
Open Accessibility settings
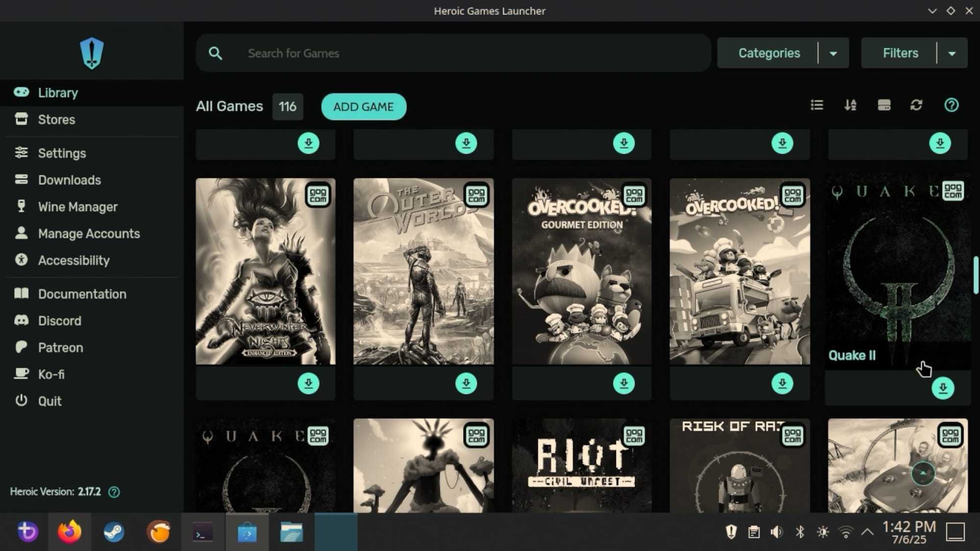pos(92,260)
